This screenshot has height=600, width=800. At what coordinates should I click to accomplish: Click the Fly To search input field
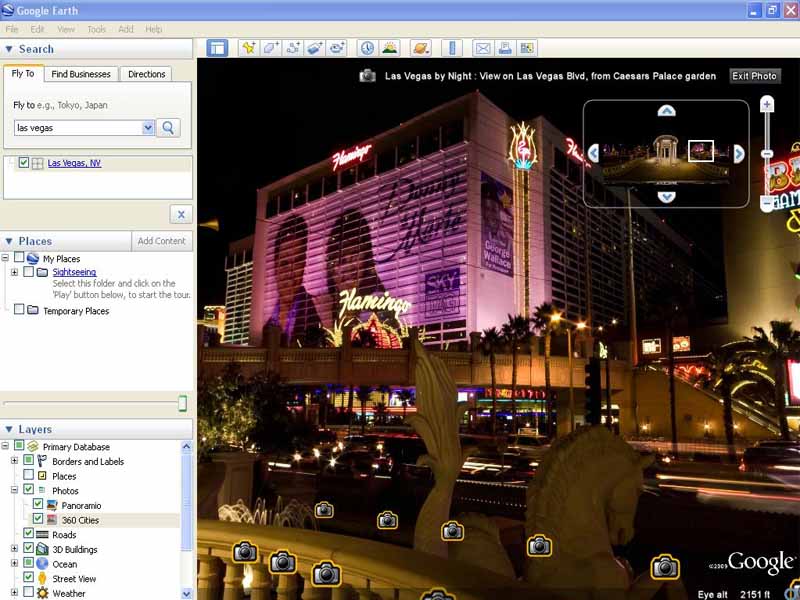(x=78, y=128)
